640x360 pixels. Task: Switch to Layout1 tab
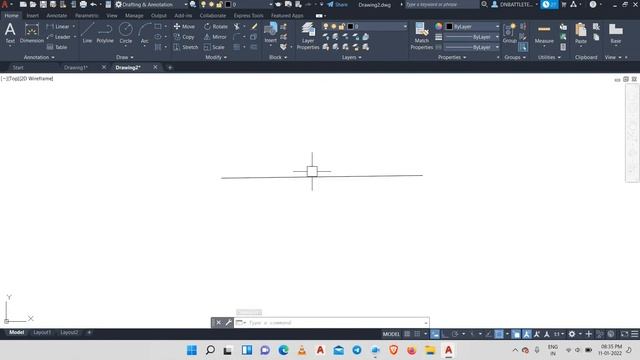42,332
